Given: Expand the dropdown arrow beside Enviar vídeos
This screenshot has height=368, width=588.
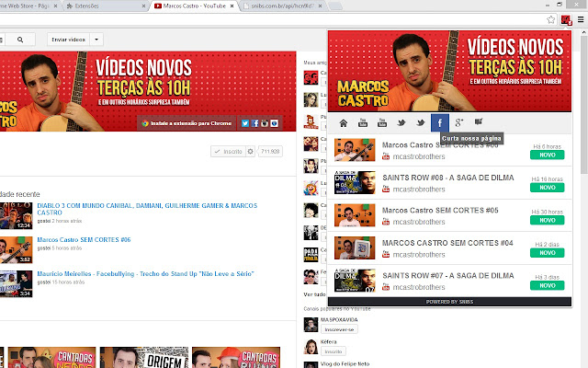Looking at the screenshot, I should click(96, 40).
